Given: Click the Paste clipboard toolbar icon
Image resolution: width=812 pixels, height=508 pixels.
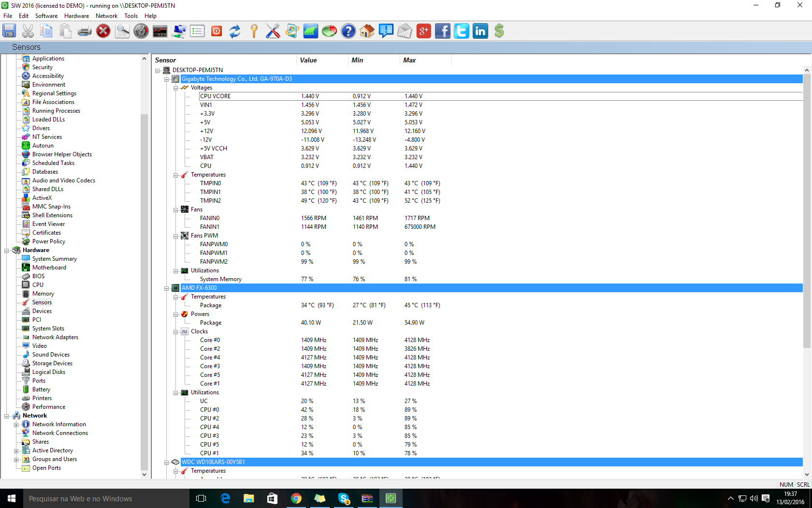Looking at the screenshot, I should pyautogui.click(x=66, y=31).
